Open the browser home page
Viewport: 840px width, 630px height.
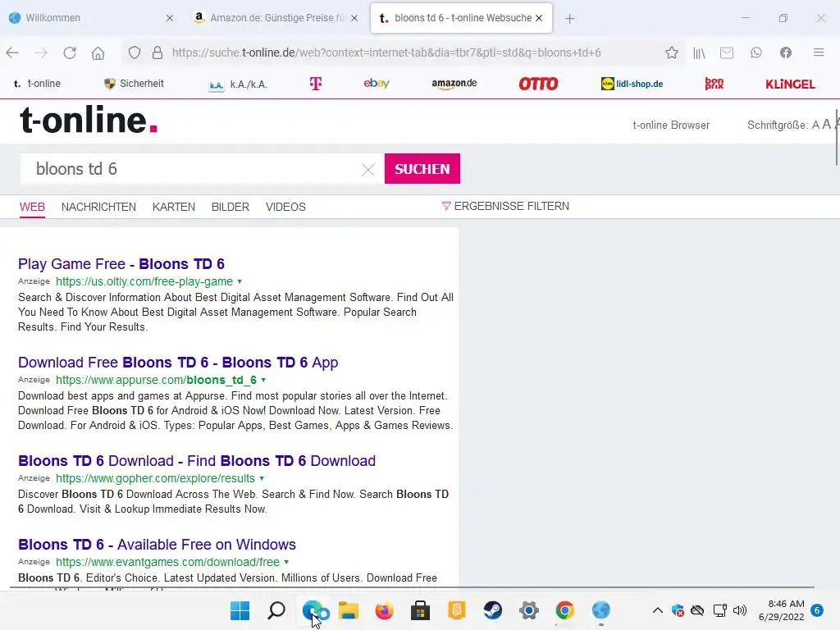click(98, 52)
